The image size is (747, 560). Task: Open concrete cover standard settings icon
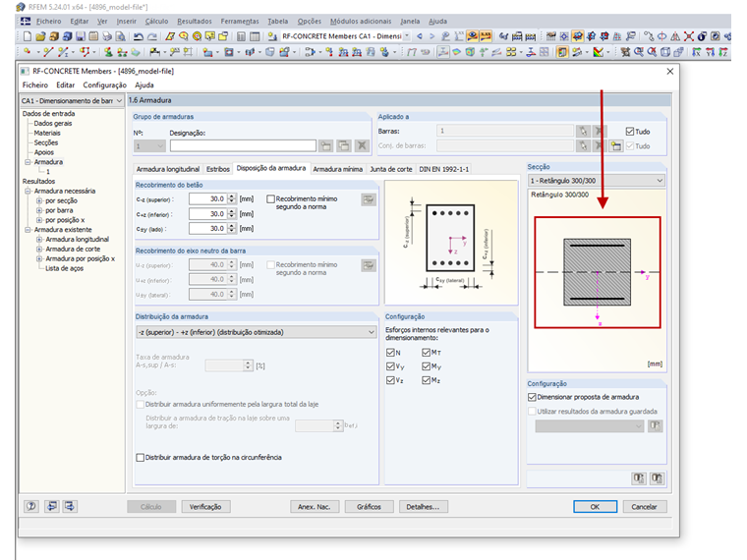pyautogui.click(x=369, y=199)
